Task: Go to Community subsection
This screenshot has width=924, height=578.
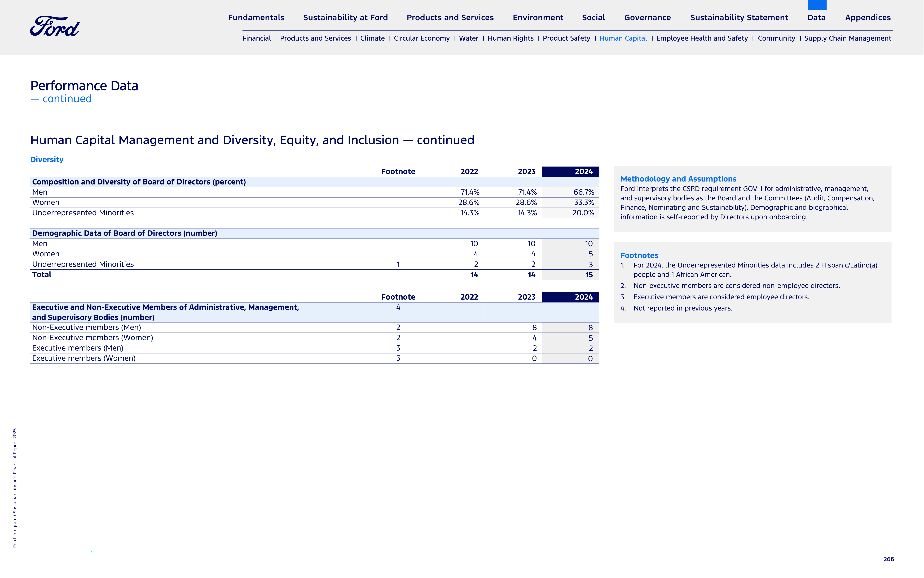Action: (776, 38)
